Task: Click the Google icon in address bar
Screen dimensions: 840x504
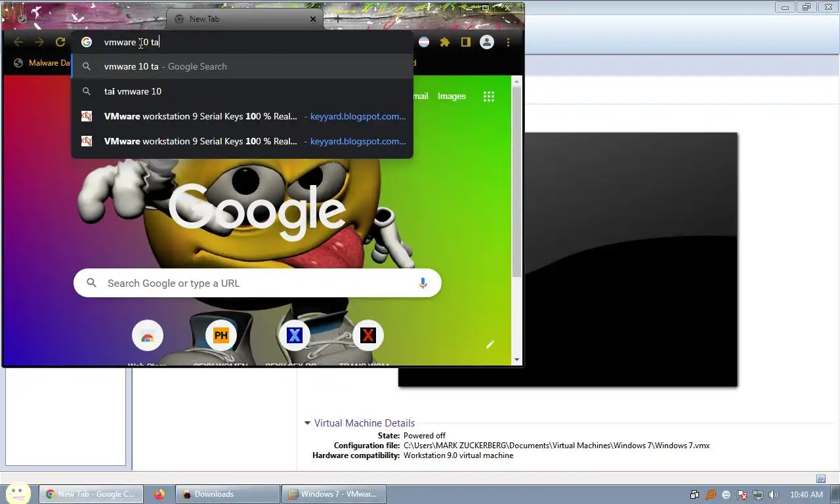Action: (x=87, y=42)
